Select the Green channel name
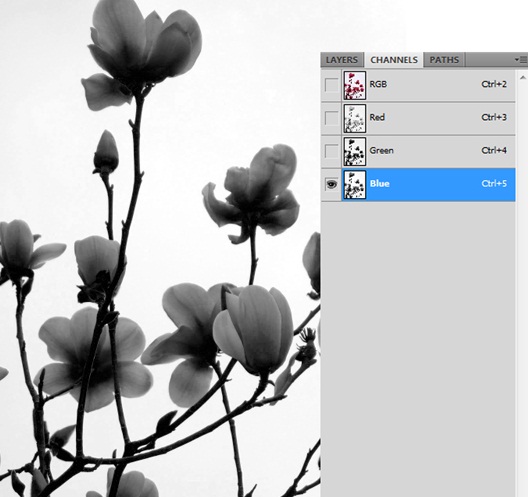Screen dimensions: 528x497 (x=382, y=150)
